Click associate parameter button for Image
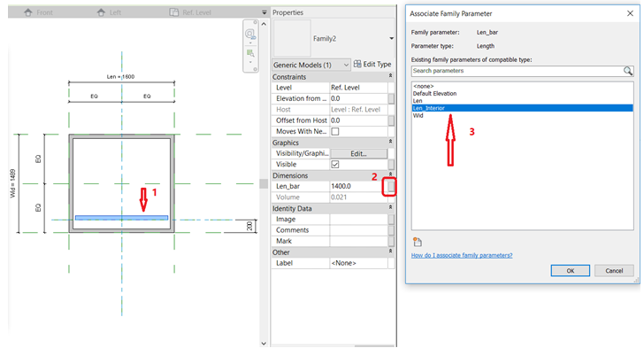644x348 pixels. 391,220
